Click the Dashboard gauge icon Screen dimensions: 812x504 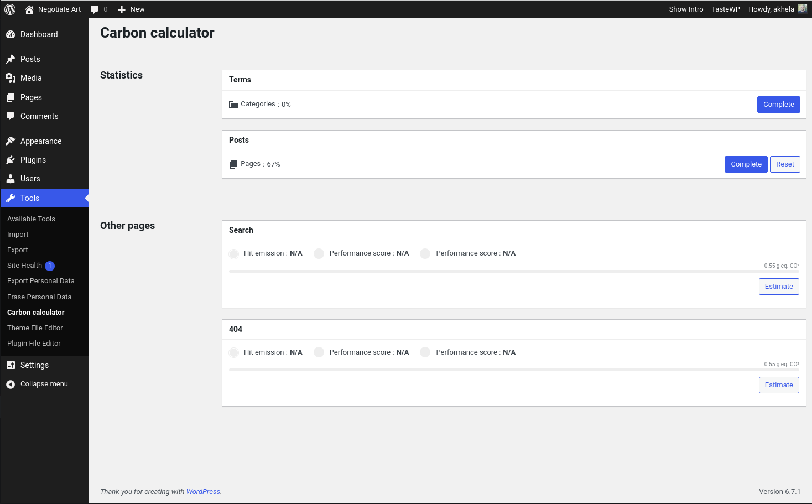point(11,34)
